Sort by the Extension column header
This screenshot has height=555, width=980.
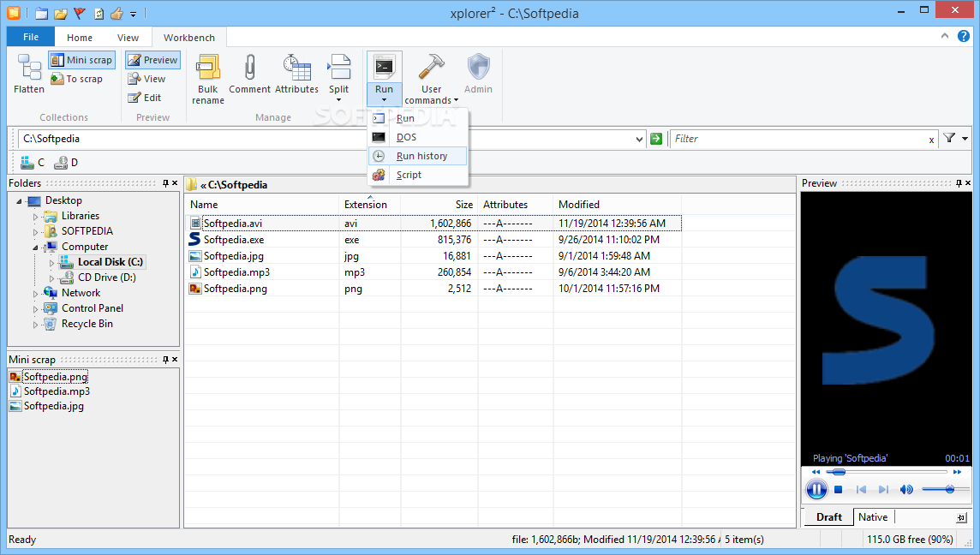click(x=369, y=205)
